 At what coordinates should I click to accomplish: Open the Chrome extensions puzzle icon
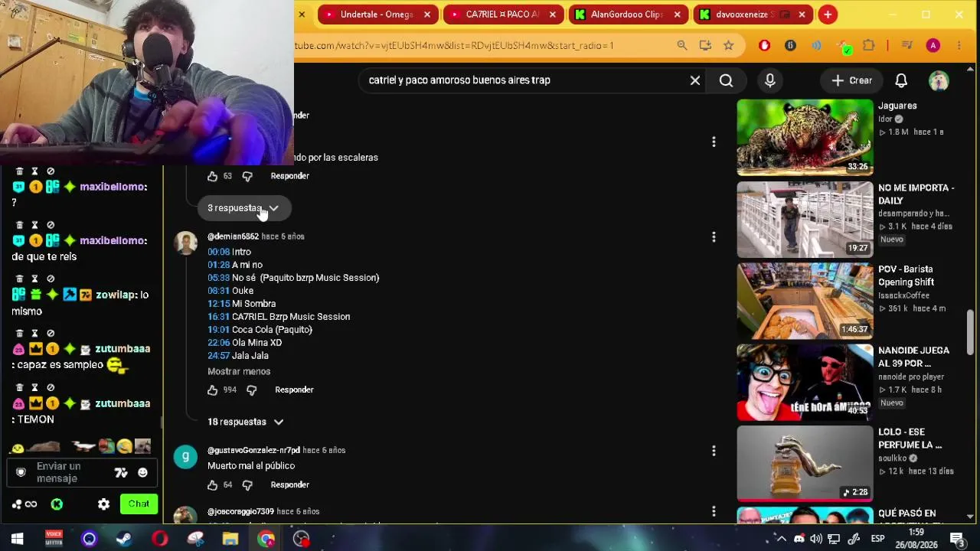pyautogui.click(x=869, y=46)
